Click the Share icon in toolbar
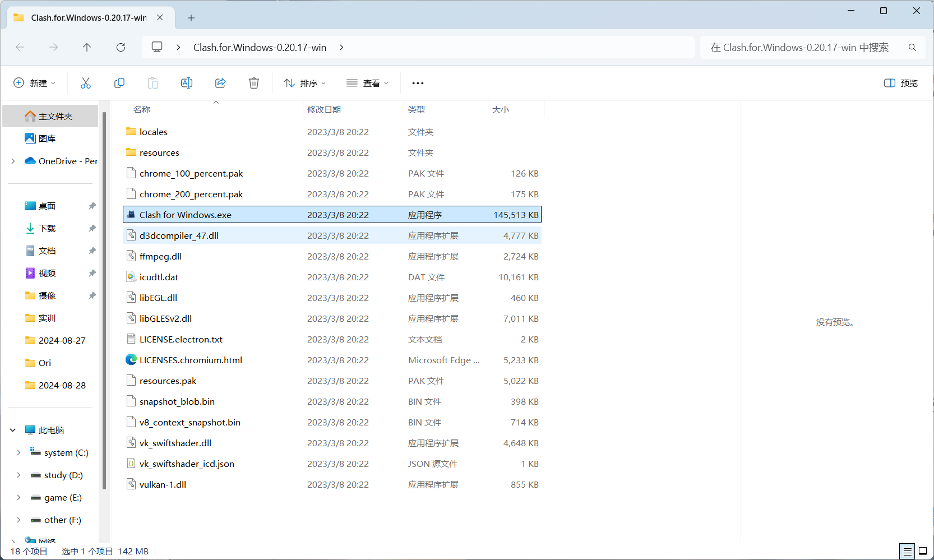934x560 pixels. coord(220,83)
